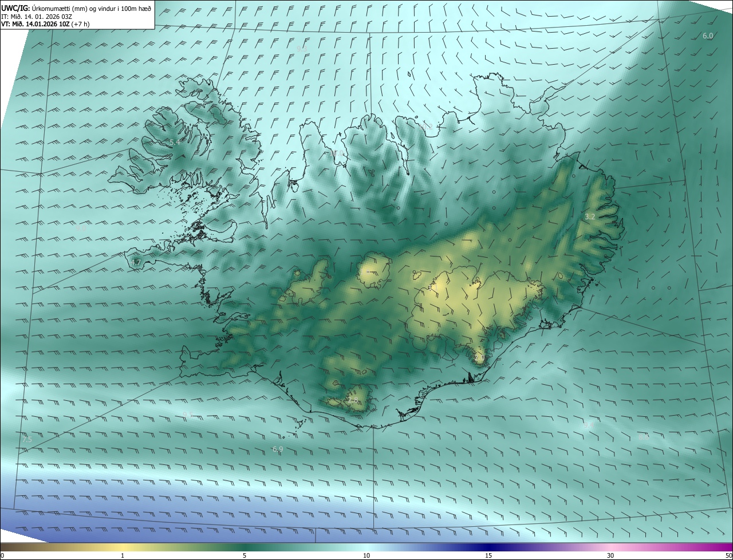Screen dimensions: 733x560
Task: Click the colorbar tick label 5
Action: (x=245, y=556)
